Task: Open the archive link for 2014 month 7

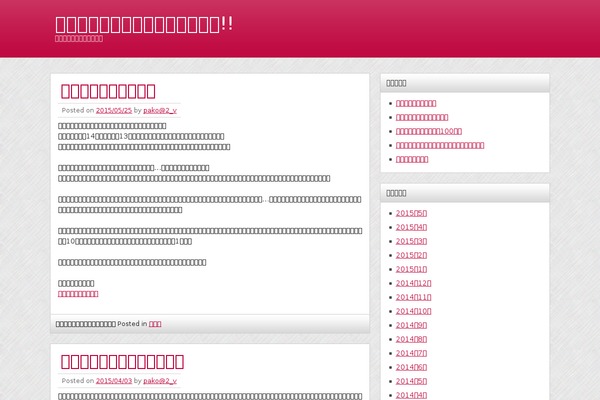Action: [411, 353]
